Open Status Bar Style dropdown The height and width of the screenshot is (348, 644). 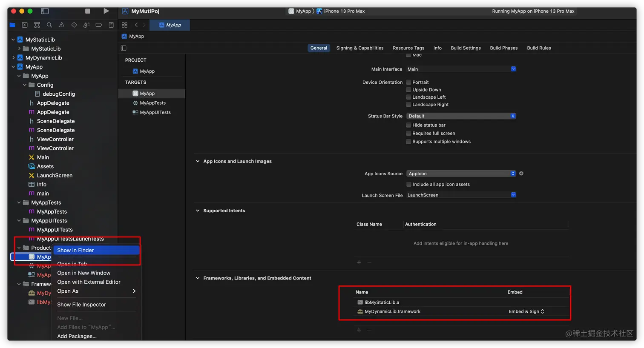click(x=461, y=116)
